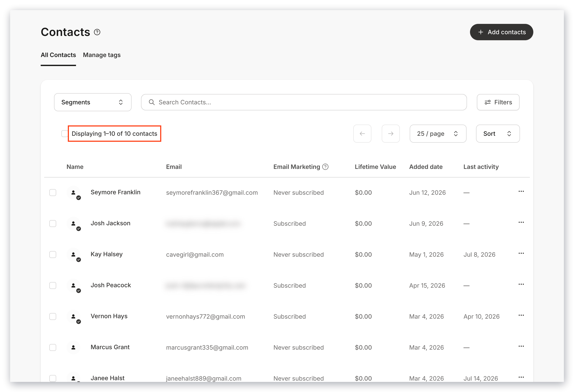Click the Jun 12, 2026 added date
Screen dimensions: 574x392
pyautogui.click(x=427, y=193)
